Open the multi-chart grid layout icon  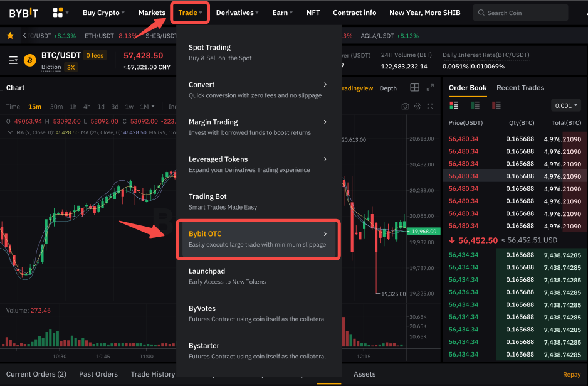(414, 87)
